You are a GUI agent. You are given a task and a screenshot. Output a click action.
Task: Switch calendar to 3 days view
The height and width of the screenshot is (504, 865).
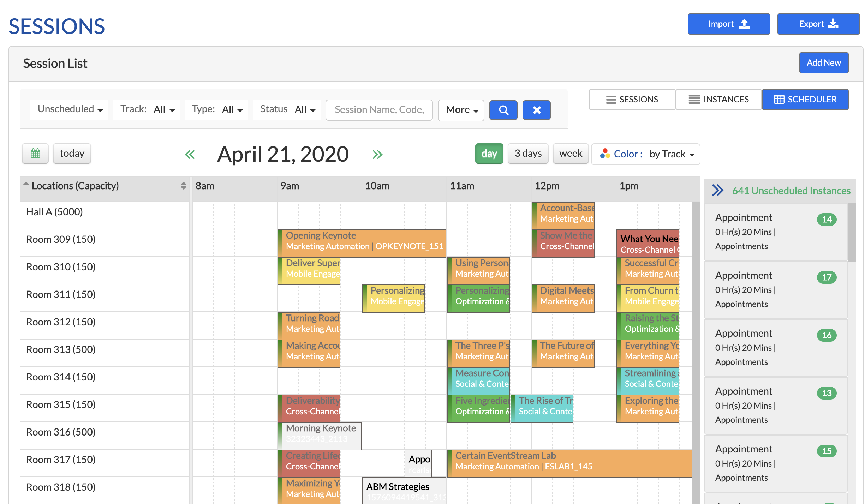[x=528, y=154]
